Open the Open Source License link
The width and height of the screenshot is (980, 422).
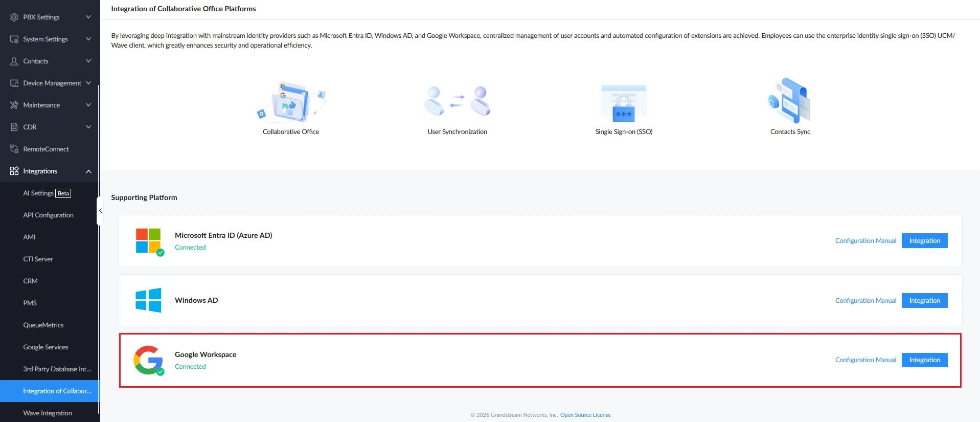585,415
